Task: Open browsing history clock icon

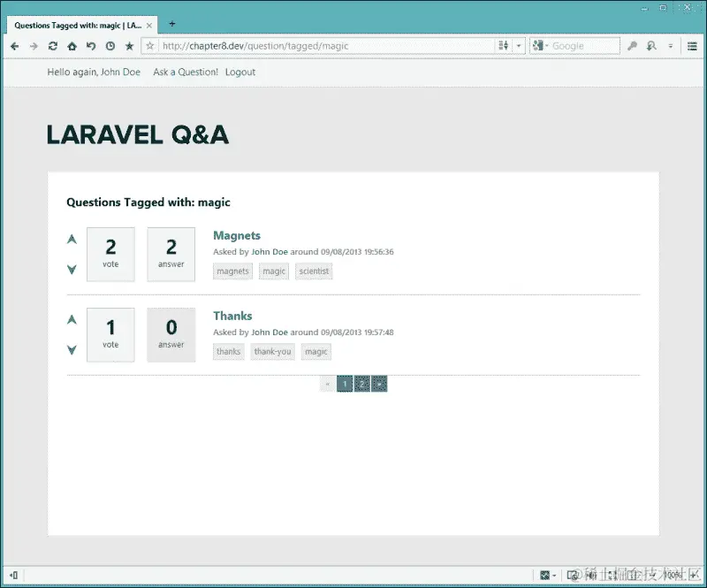Action: pos(110,46)
